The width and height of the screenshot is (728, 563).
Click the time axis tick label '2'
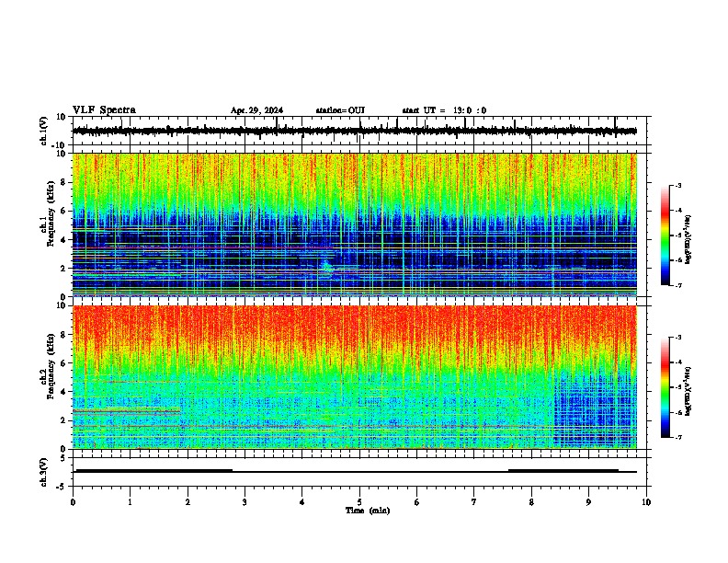click(x=188, y=502)
